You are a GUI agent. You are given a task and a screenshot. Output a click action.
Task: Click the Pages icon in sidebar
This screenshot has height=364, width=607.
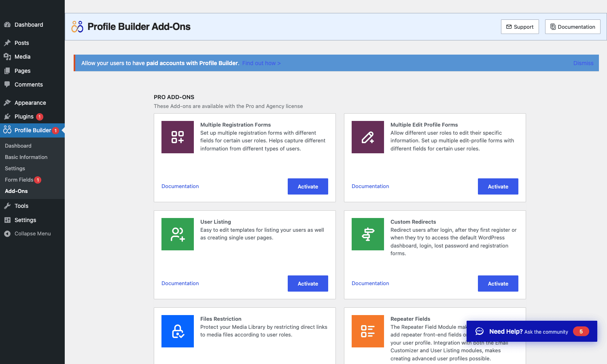7,71
